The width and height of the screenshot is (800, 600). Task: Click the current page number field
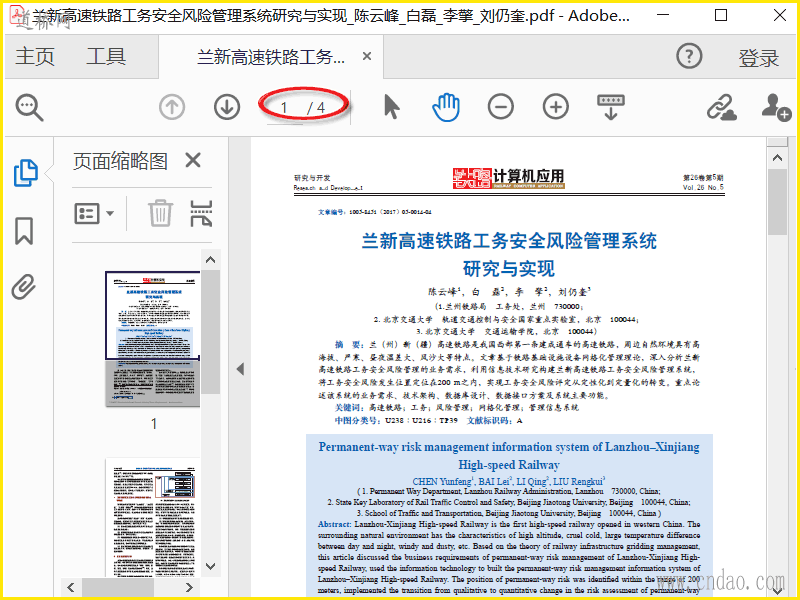click(x=284, y=108)
